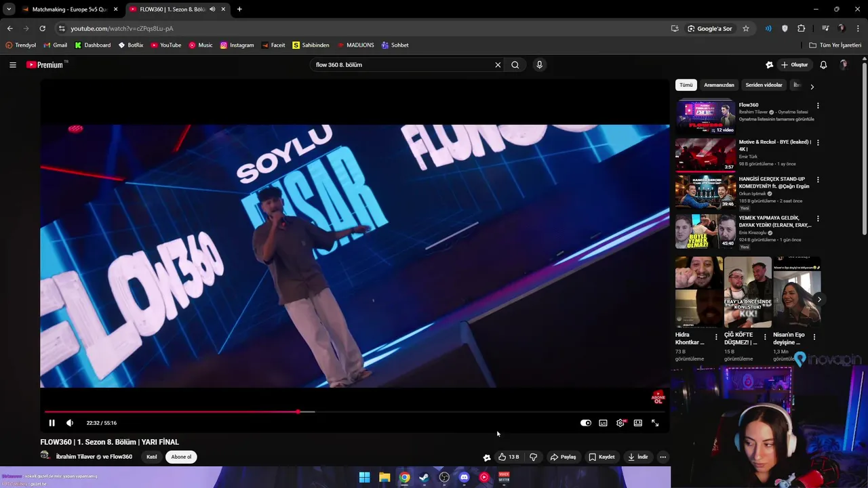This screenshot has width=868, height=488.
Task: Open a new browser tab
Action: pyautogui.click(x=239, y=9)
